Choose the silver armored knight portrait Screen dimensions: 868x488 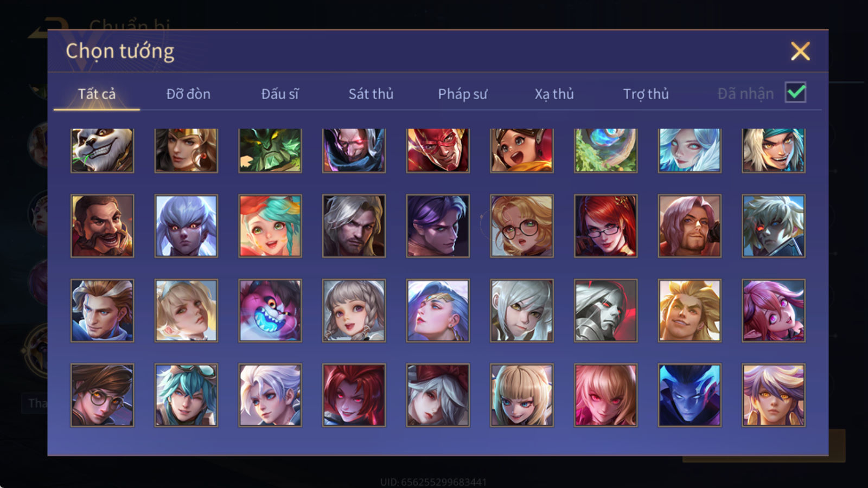click(605, 310)
